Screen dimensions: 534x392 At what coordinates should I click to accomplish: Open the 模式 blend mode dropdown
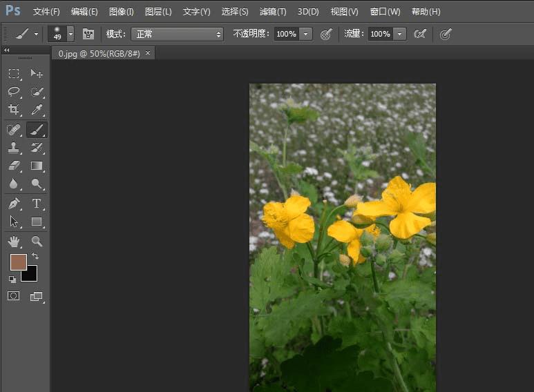click(178, 34)
